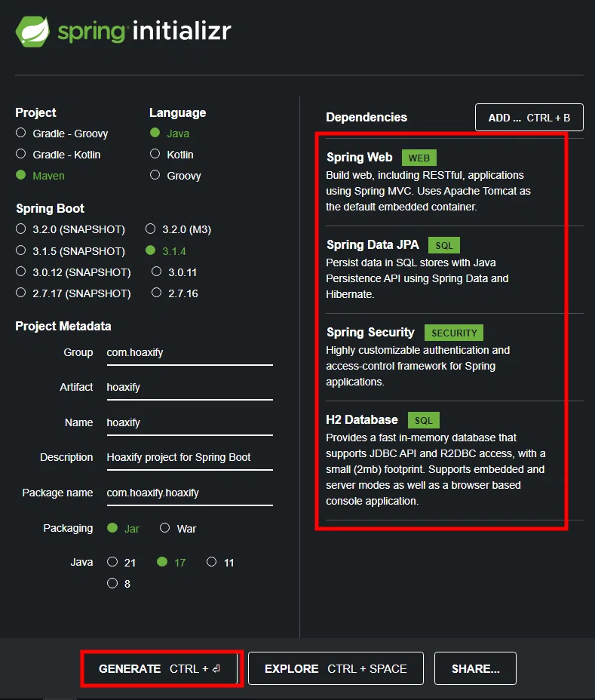The image size is (595, 700).
Task: Click the EXPLORE button
Action: [336, 668]
